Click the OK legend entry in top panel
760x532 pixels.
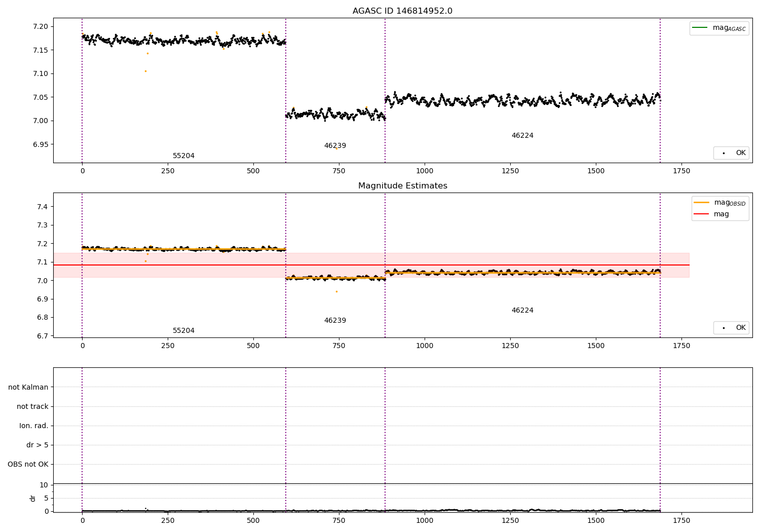click(732, 153)
